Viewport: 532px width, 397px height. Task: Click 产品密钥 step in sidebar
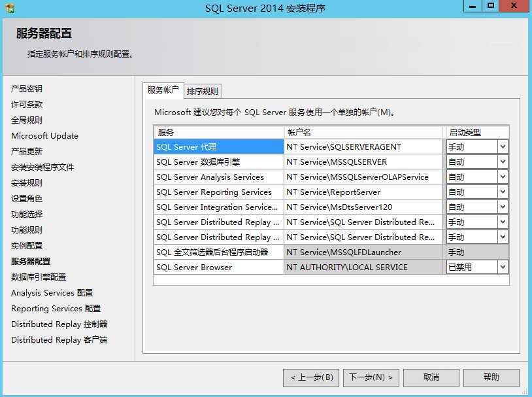(x=27, y=89)
